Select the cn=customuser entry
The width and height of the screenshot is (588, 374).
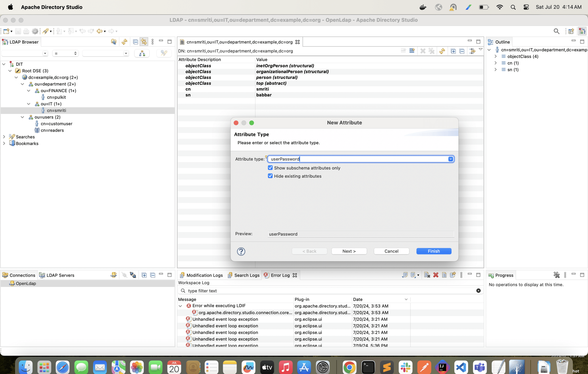tap(56, 124)
